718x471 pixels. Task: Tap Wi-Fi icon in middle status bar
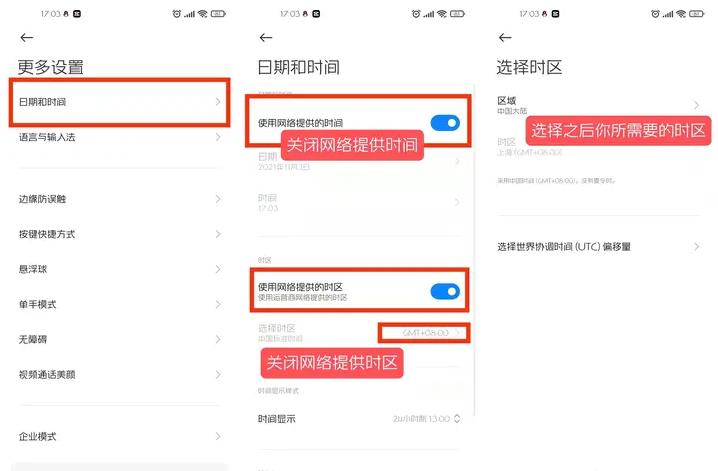coord(441,14)
